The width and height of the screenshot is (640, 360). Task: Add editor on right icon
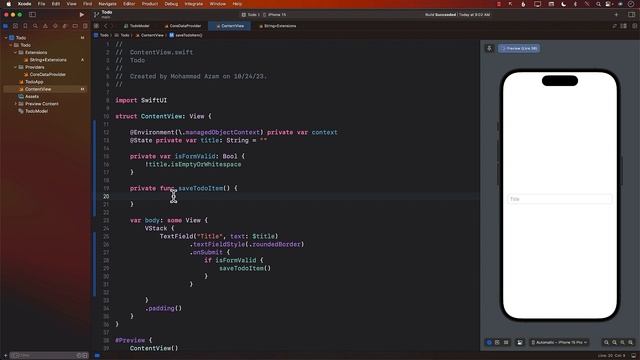click(634, 26)
